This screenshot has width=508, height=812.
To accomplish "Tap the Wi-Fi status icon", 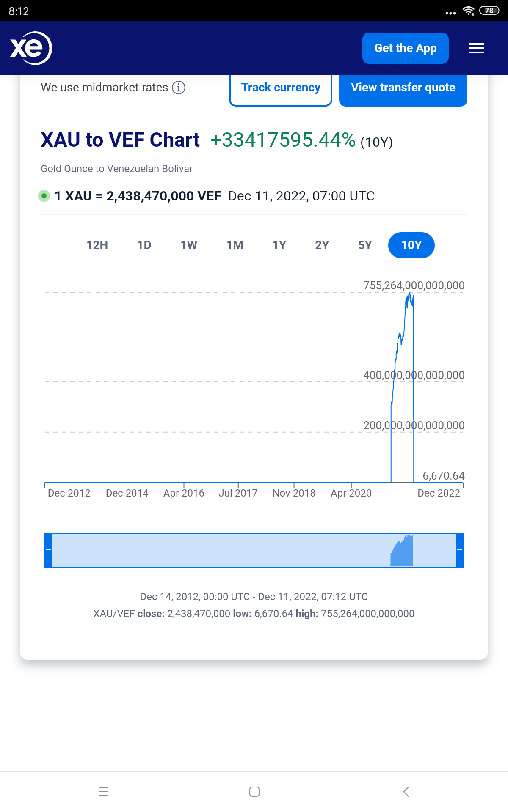I will tap(469, 11).
